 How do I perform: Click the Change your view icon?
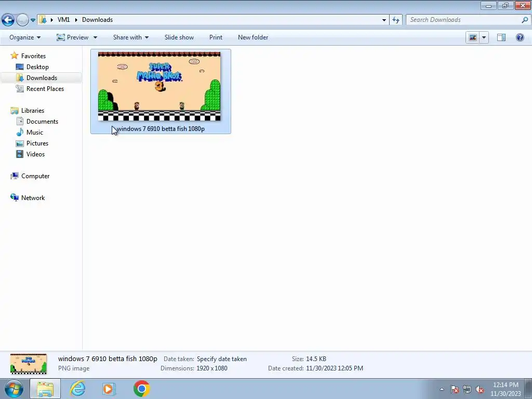pos(473,37)
